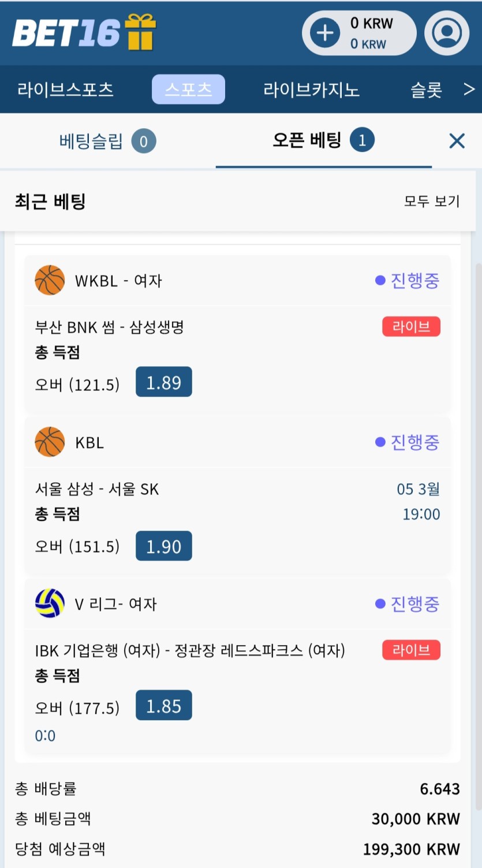The width and height of the screenshot is (482, 868).
Task: Tap the plus deposit icon
Action: point(325,33)
